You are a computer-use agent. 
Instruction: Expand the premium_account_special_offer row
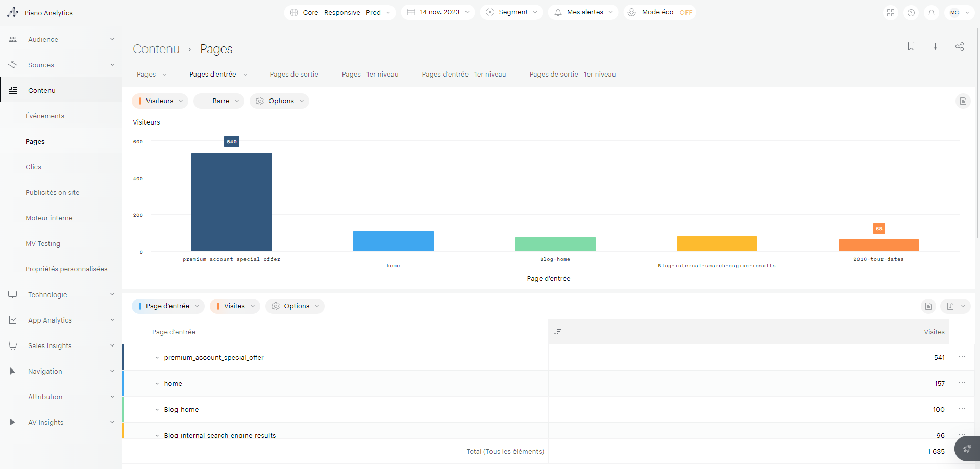click(157, 358)
